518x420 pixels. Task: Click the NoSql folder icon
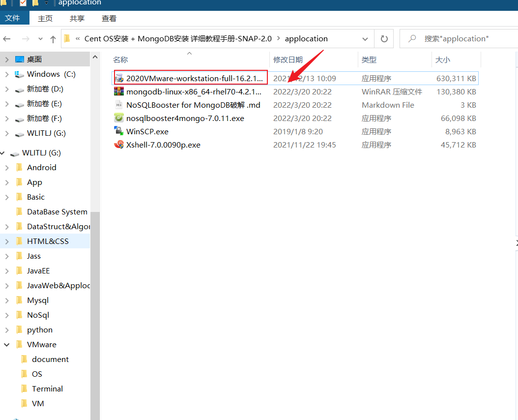pyautogui.click(x=20, y=315)
